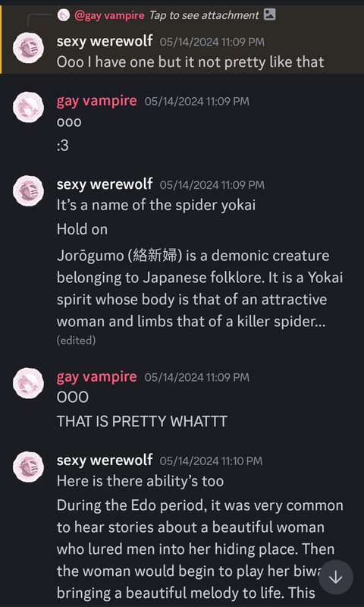
Task: Tap sexy werewolf avatar beside spider yokai message
Action: click(x=28, y=191)
